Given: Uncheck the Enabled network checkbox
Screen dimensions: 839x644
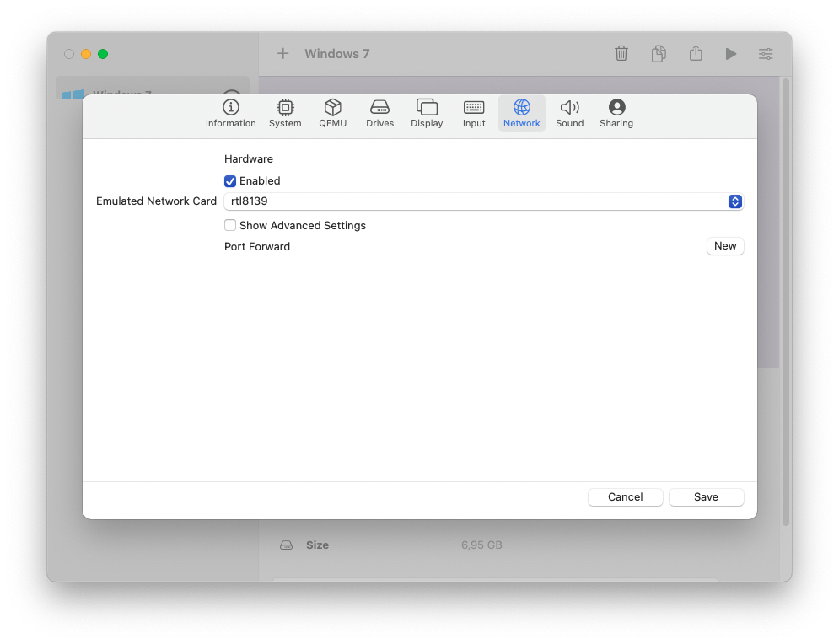Looking at the screenshot, I should tap(230, 181).
